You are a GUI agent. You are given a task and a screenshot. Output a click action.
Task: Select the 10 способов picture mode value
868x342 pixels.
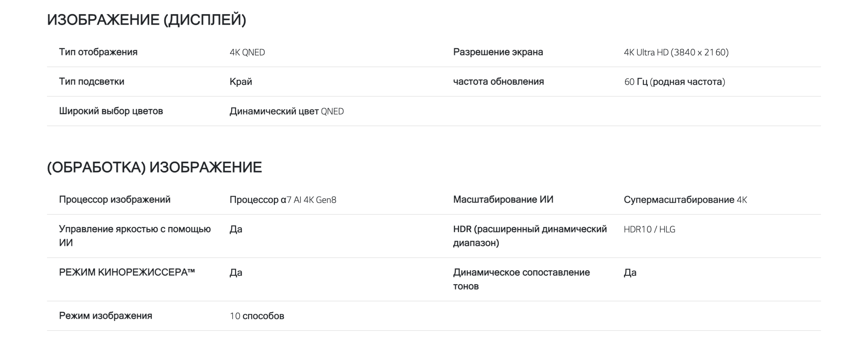click(x=257, y=316)
